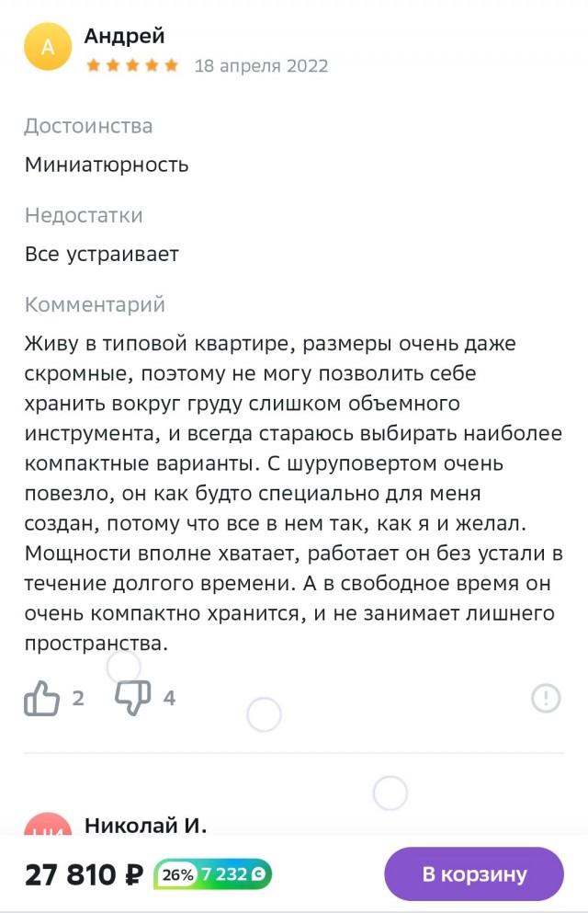588x913 pixels.
Task: Select the middle star of Андрей's rating
Action: click(131, 65)
